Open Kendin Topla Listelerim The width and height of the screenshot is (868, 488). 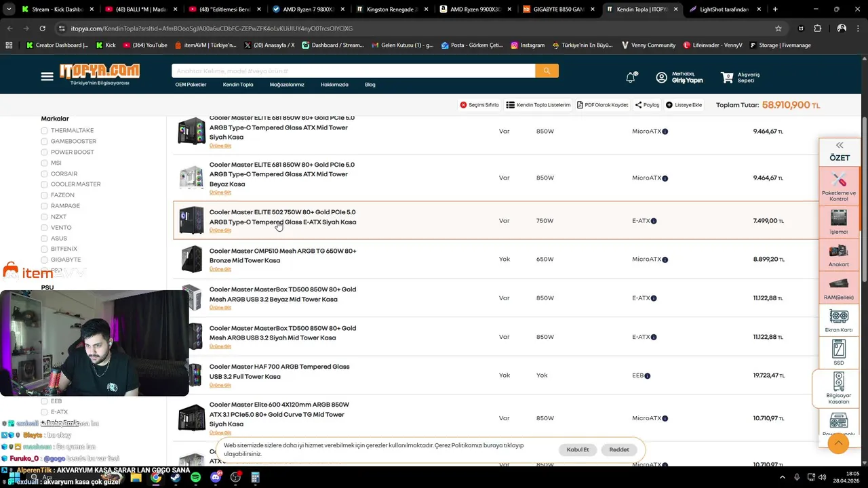[x=538, y=105]
